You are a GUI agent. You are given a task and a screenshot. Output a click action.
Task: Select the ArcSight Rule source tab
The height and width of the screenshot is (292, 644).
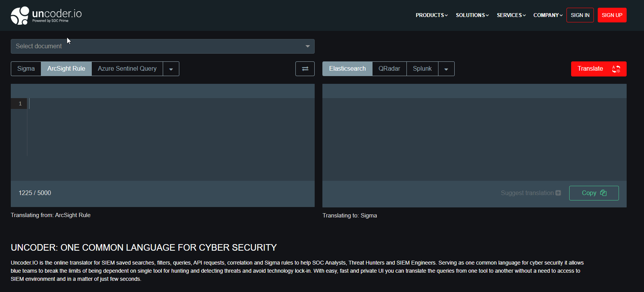[x=66, y=69]
